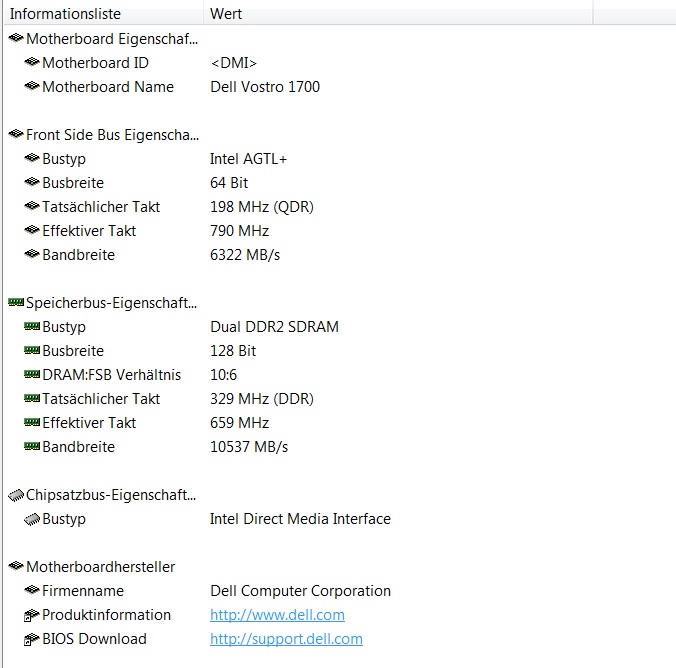This screenshot has width=676, height=668.
Task: Select the Motherboard Eigenschaf... heading text
Action: (112, 39)
